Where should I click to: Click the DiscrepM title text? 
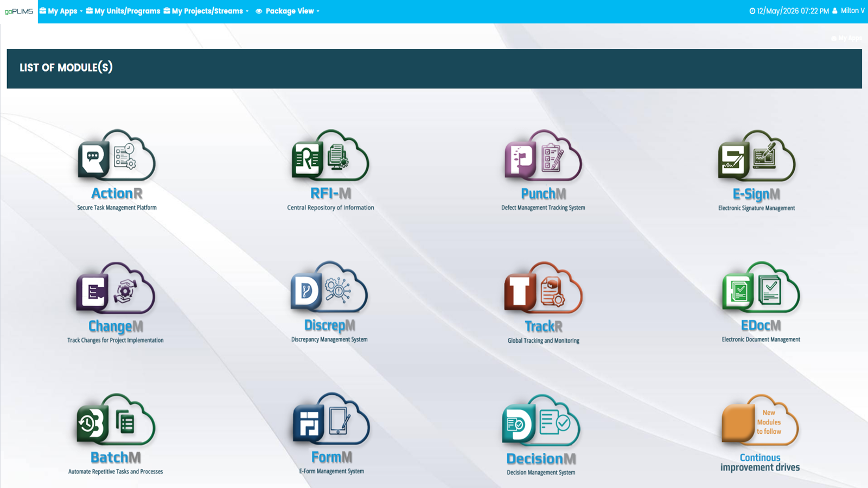pyautogui.click(x=329, y=325)
